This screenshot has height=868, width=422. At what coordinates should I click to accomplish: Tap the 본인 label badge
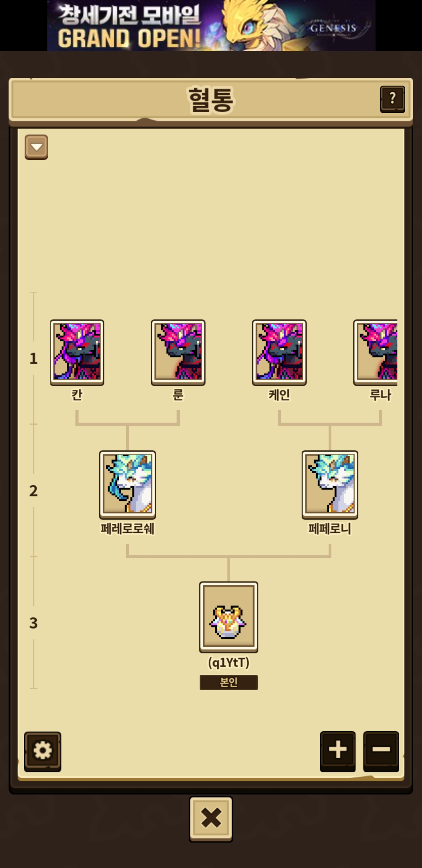click(229, 682)
